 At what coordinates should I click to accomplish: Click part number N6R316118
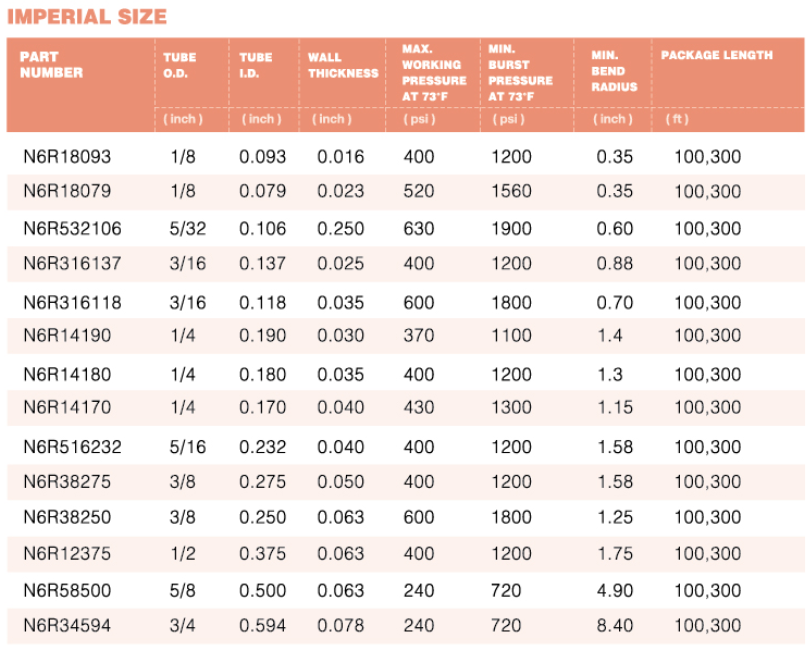pos(72,302)
